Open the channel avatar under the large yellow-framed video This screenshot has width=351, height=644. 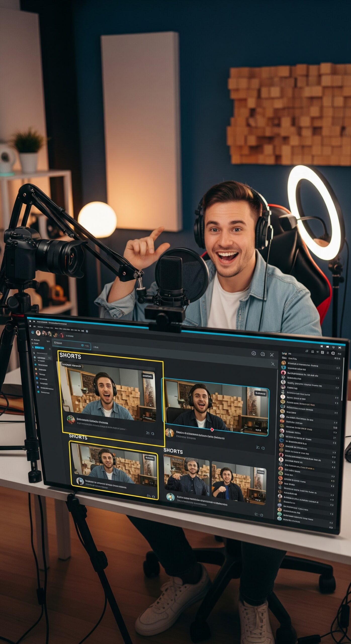[71, 420]
